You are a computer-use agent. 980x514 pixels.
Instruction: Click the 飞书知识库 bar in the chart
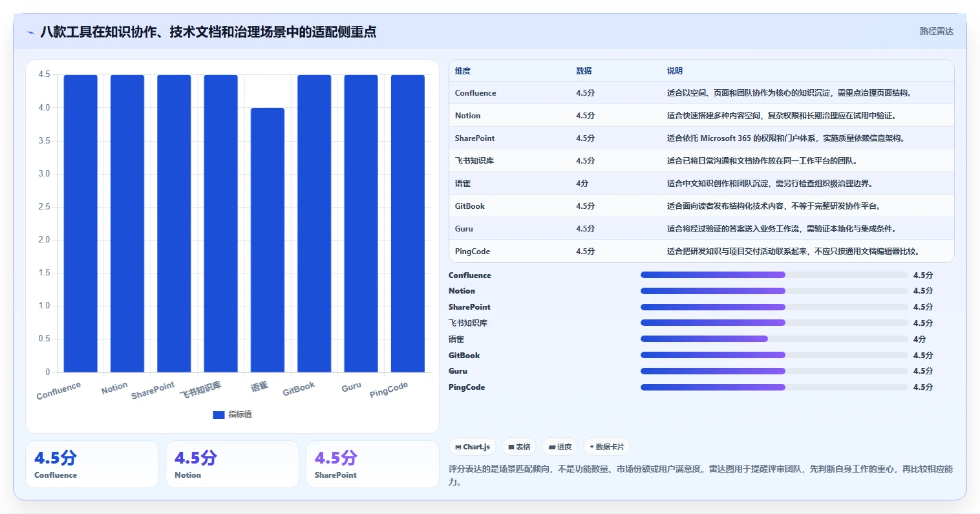click(221, 224)
